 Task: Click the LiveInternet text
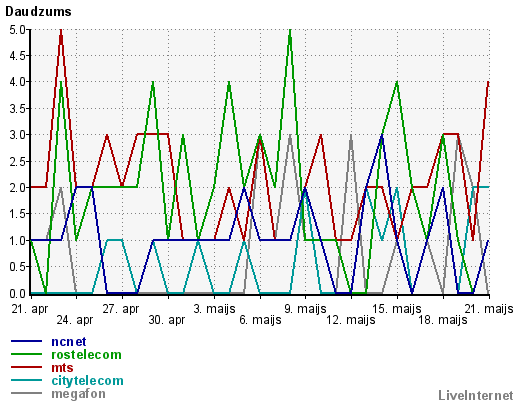tap(476, 395)
